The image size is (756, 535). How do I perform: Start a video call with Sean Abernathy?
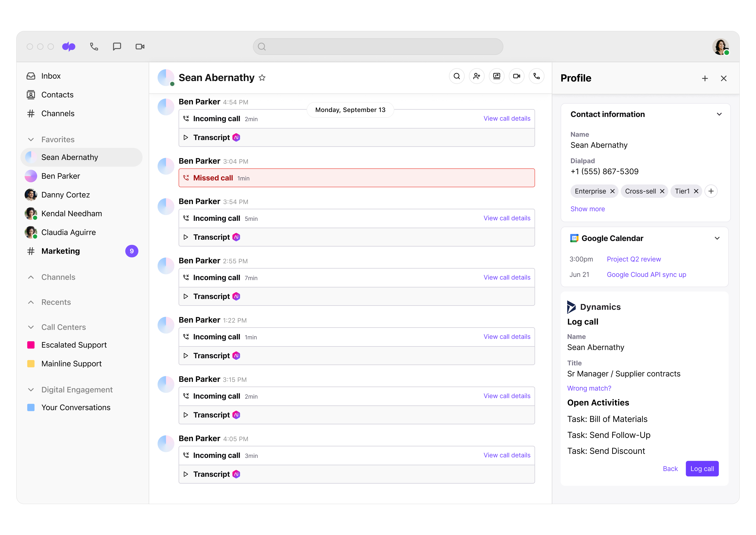517,76
